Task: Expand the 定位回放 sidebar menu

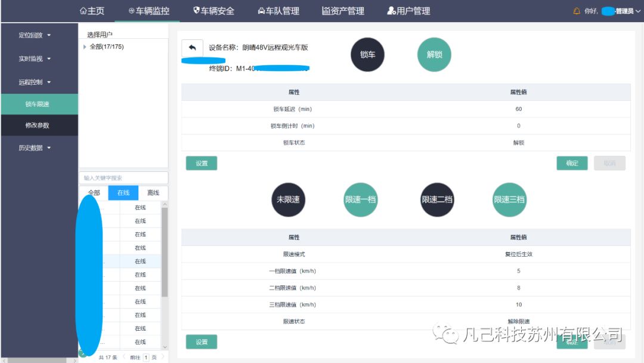Action: (x=35, y=35)
